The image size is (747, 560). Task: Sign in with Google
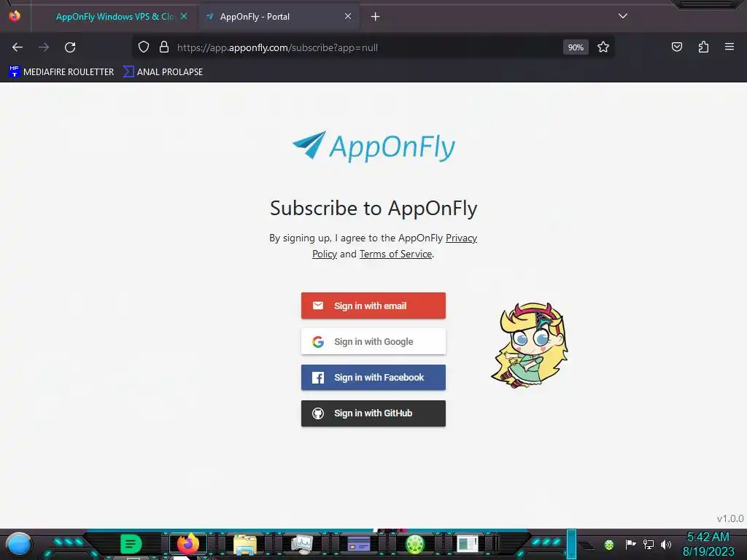373,341
